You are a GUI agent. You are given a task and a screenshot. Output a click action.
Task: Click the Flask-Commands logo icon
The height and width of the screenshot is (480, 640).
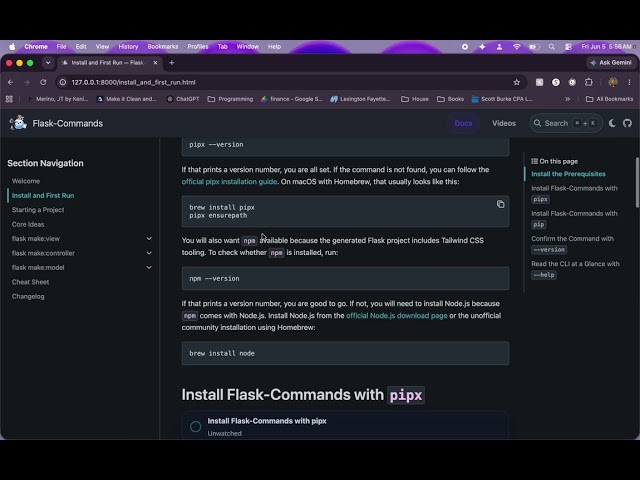click(x=18, y=123)
